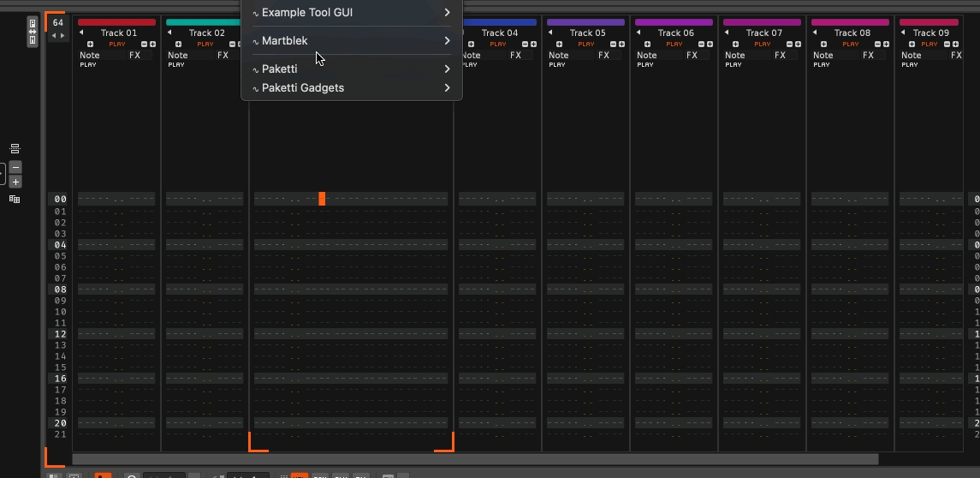Image resolution: width=980 pixels, height=478 pixels.
Task: Click the Track 02 name label
Action: click(207, 33)
